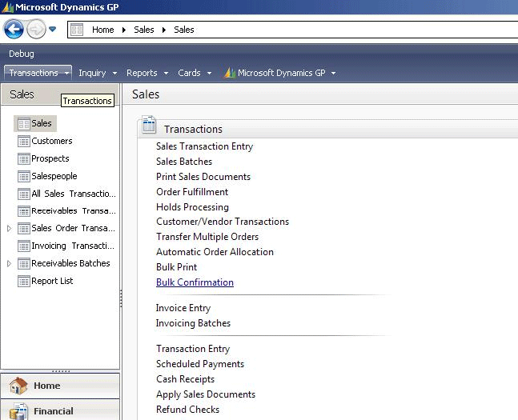This screenshot has width=518, height=420.
Task: Open Invoicing Batches
Action: [193, 323]
